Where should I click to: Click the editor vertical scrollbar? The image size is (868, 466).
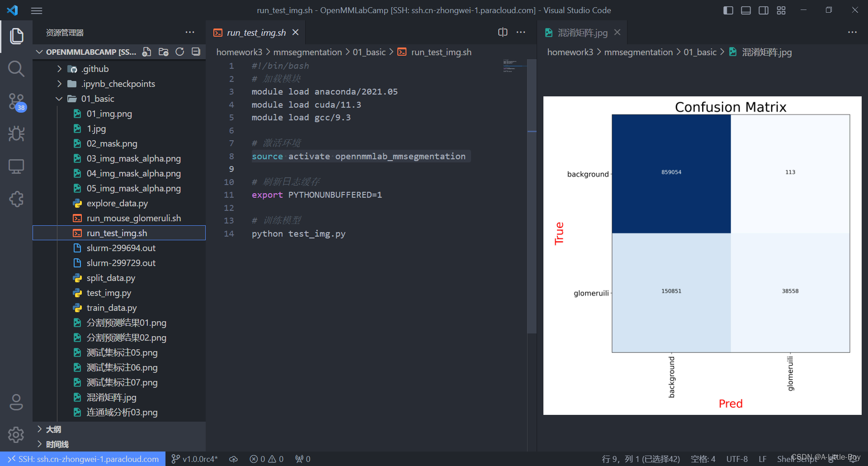click(532, 197)
